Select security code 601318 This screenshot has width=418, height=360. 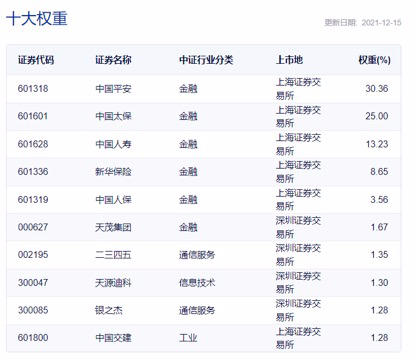pos(33,89)
